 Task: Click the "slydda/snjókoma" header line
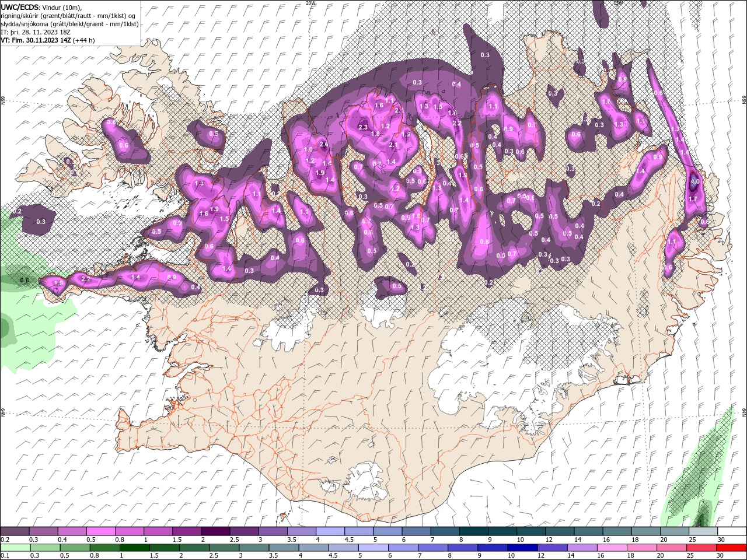tap(70, 24)
